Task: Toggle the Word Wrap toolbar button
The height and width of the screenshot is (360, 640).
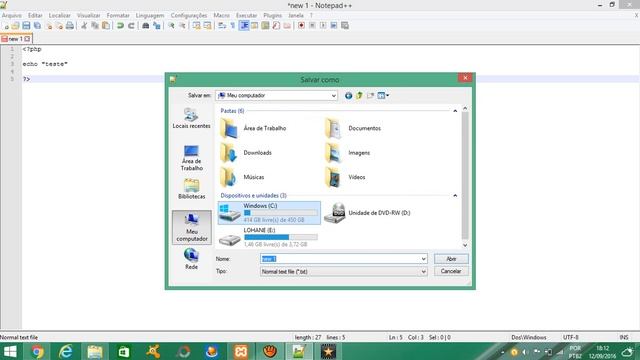Action: coord(222,26)
